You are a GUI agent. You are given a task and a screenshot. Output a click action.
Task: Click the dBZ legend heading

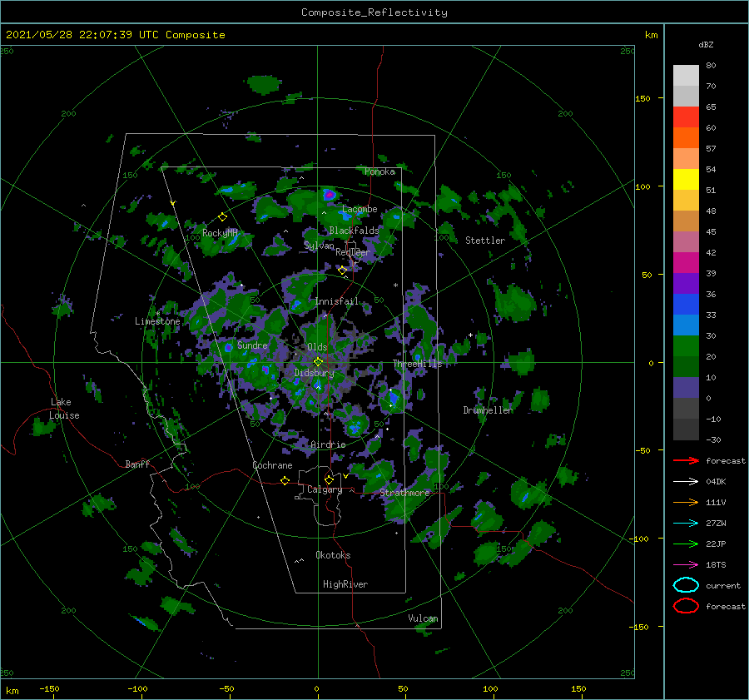tap(706, 44)
